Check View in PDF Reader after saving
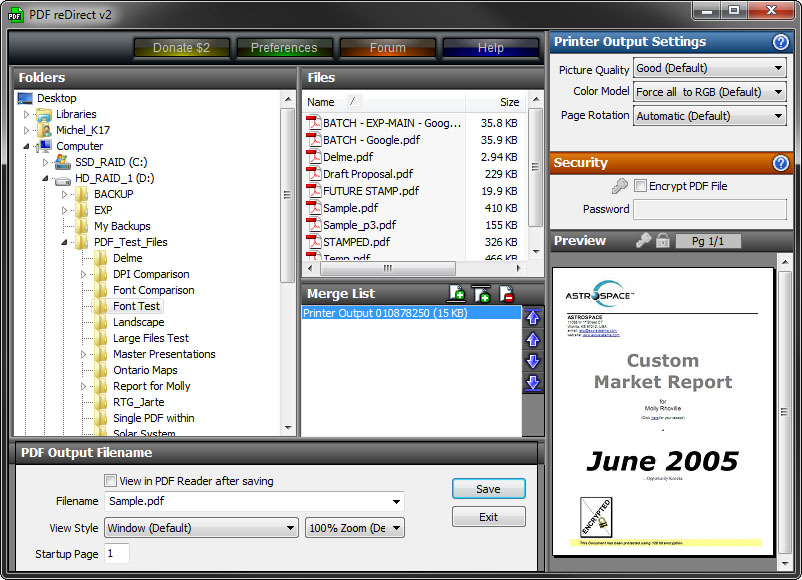The height and width of the screenshot is (580, 802). pyautogui.click(x=110, y=480)
